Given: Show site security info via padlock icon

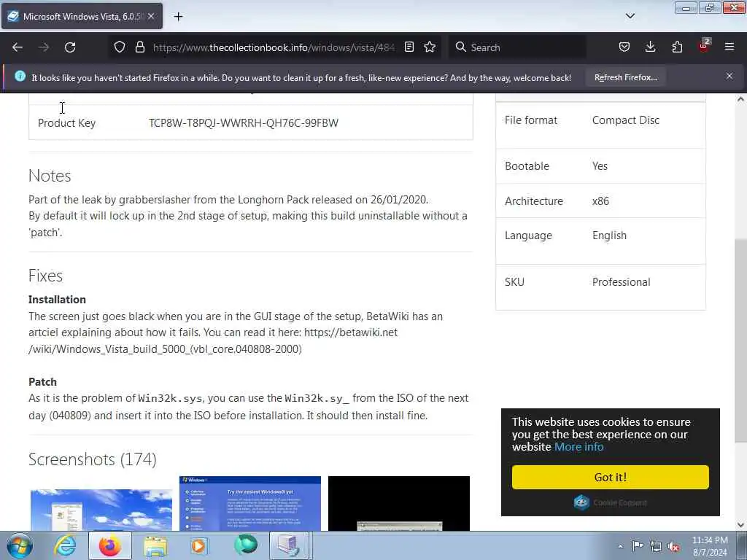Looking at the screenshot, I should 139,47.
